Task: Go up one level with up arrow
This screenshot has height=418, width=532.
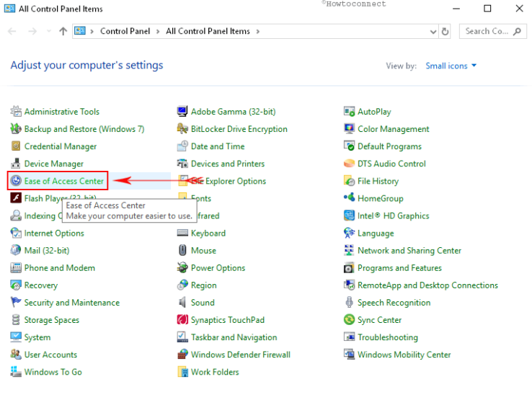Action: coord(63,32)
